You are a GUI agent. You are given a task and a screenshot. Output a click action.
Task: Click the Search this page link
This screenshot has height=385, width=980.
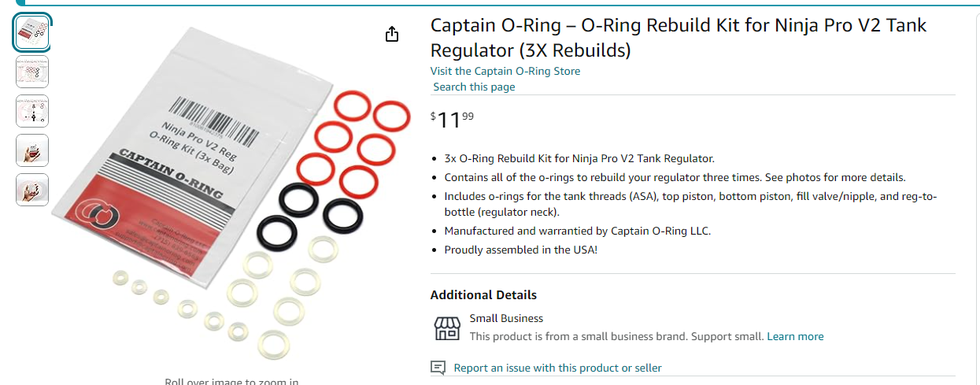click(474, 87)
